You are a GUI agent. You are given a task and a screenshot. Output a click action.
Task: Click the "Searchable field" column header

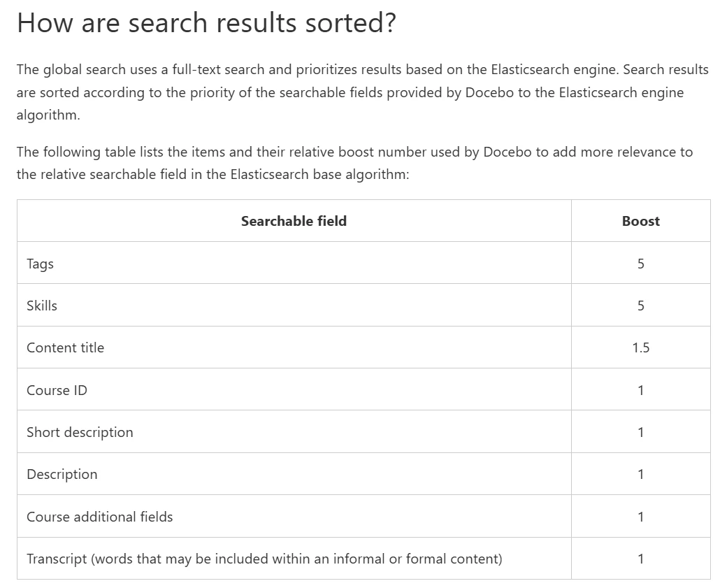tap(294, 221)
